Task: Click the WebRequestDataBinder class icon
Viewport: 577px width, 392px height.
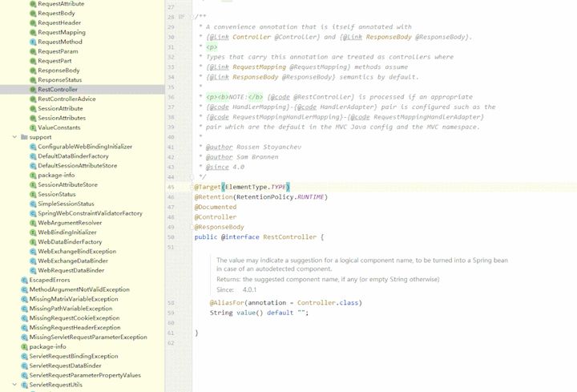Action: (x=33, y=270)
